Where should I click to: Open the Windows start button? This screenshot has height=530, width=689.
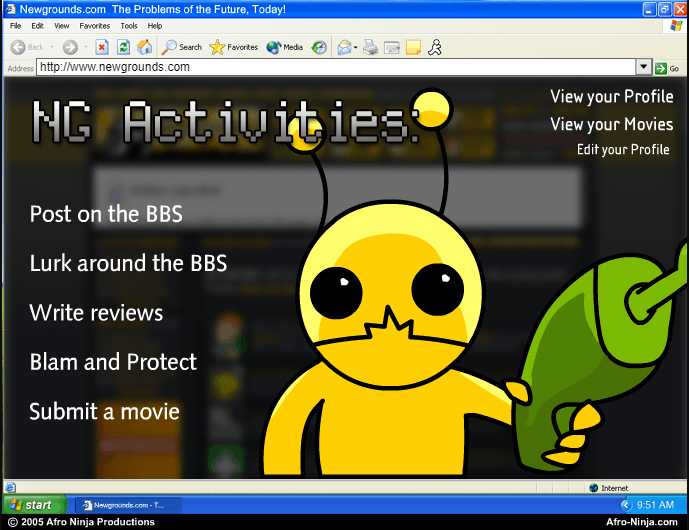coord(35,505)
